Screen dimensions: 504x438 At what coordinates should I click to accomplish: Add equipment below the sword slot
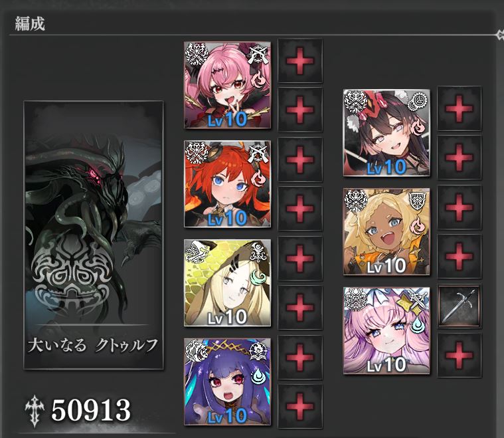(x=460, y=356)
